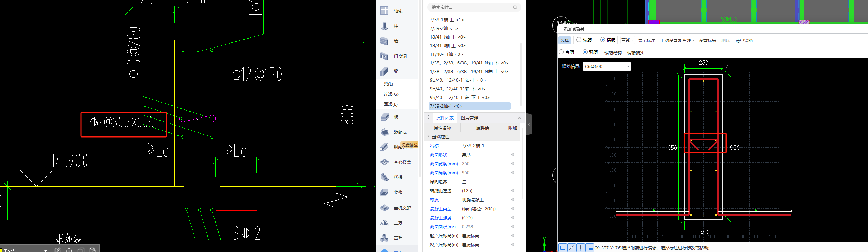Toggle the 附加 marker for 截面面积
Image resolution: width=868 pixels, height=252 pixels.
click(x=513, y=226)
